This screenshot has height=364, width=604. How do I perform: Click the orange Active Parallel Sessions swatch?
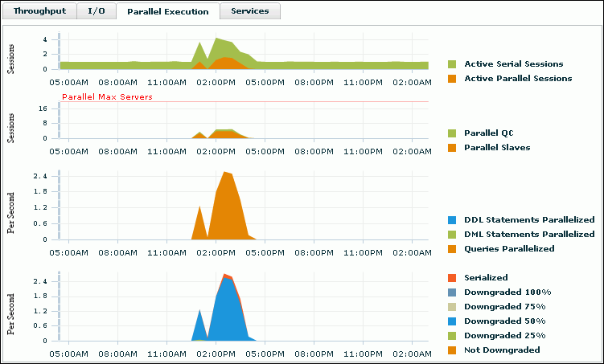(x=452, y=78)
